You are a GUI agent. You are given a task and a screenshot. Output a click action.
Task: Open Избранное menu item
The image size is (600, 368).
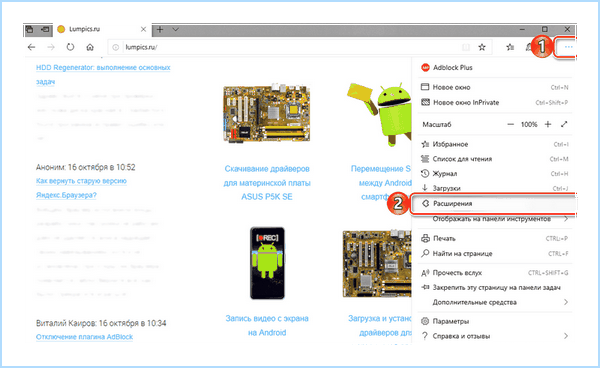(x=494, y=144)
